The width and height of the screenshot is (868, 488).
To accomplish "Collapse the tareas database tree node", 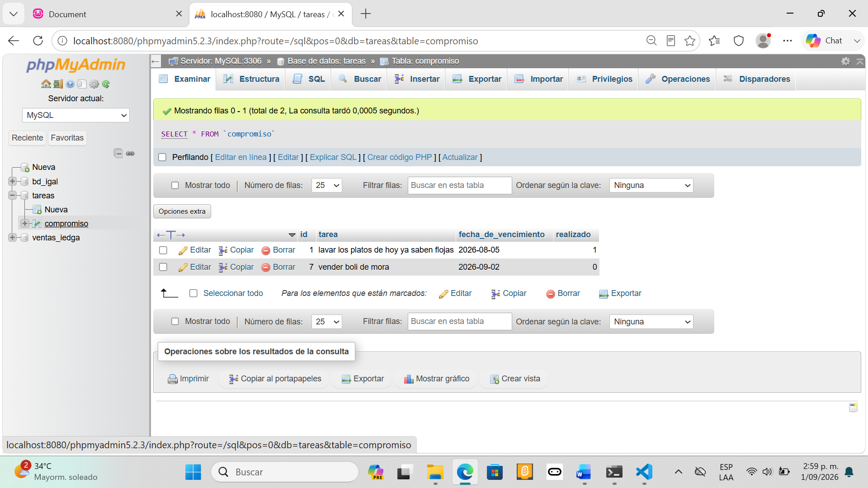I will [x=12, y=195].
